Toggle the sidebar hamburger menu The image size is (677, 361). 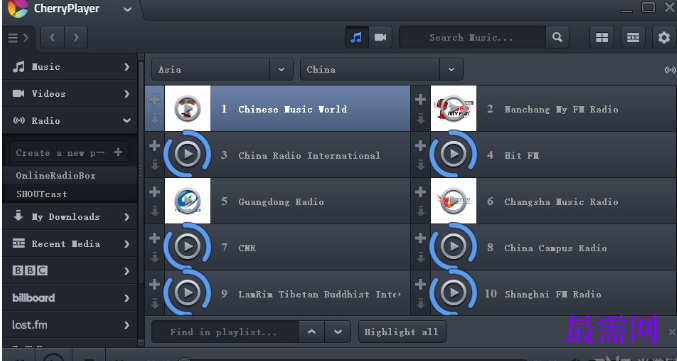pyautogui.click(x=18, y=38)
